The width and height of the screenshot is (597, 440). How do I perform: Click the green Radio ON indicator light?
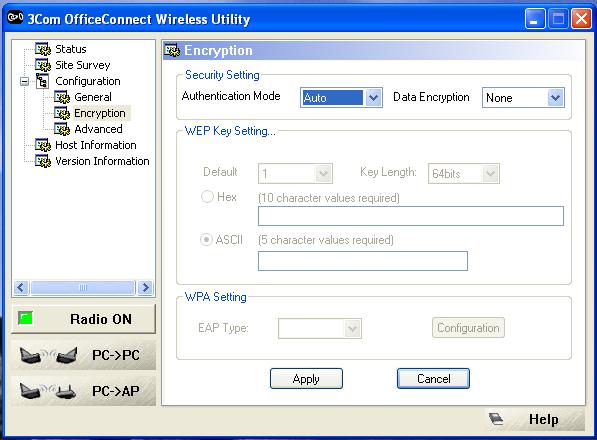click(x=26, y=318)
